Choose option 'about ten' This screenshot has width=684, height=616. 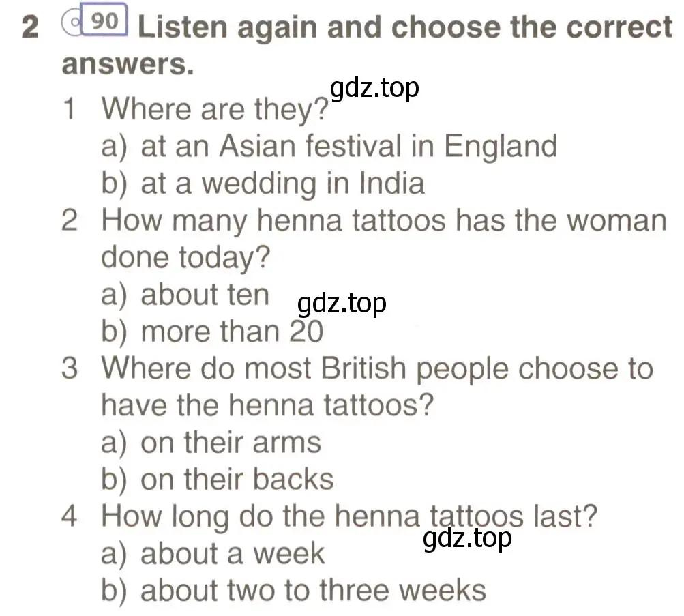pos(185,295)
